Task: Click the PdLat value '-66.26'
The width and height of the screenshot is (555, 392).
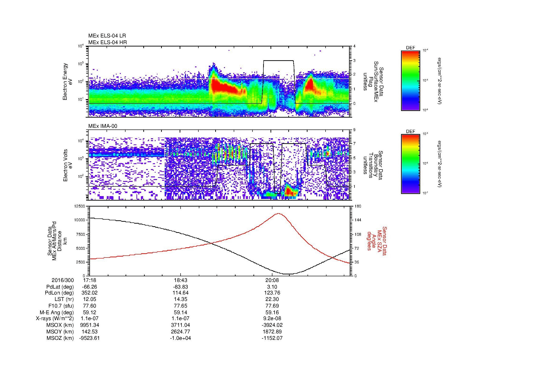Action: click(89, 287)
